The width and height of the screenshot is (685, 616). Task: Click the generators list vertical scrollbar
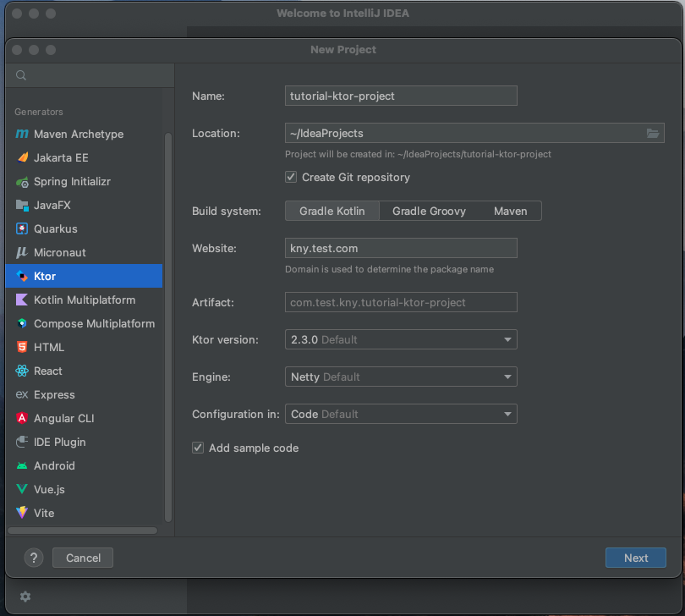pyautogui.click(x=168, y=327)
